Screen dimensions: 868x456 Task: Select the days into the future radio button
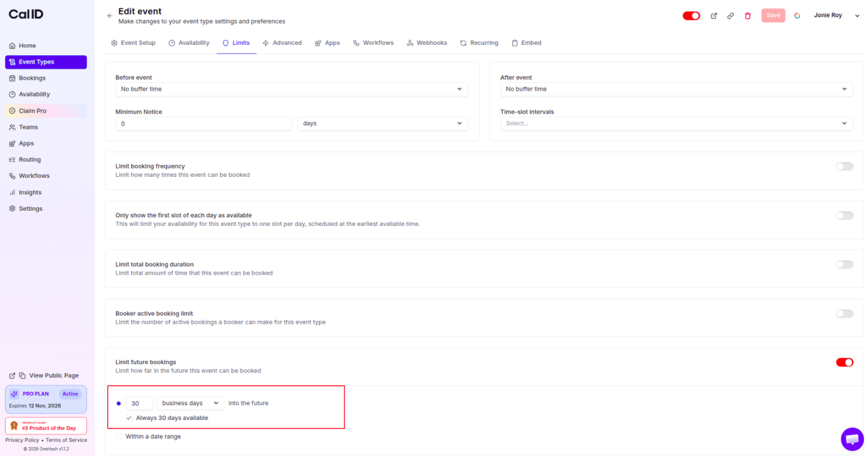coord(119,403)
